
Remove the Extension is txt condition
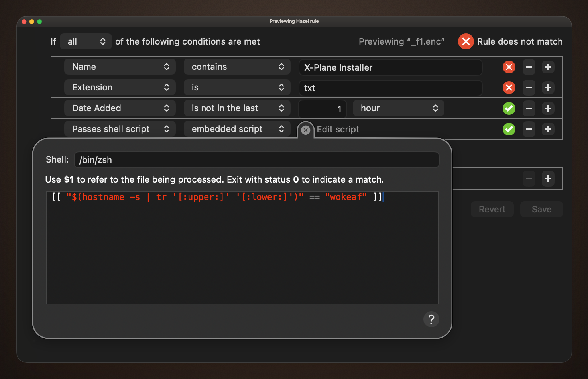529,88
